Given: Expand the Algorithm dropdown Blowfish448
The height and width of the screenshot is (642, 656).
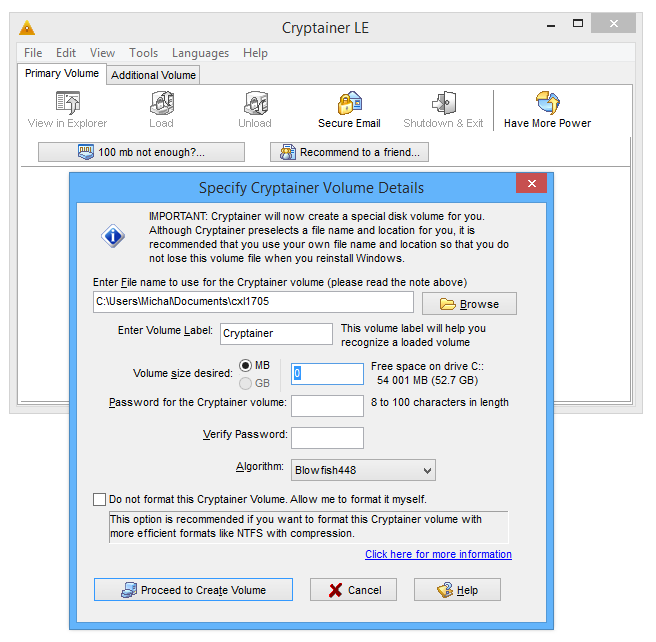Looking at the screenshot, I should 363,470.
